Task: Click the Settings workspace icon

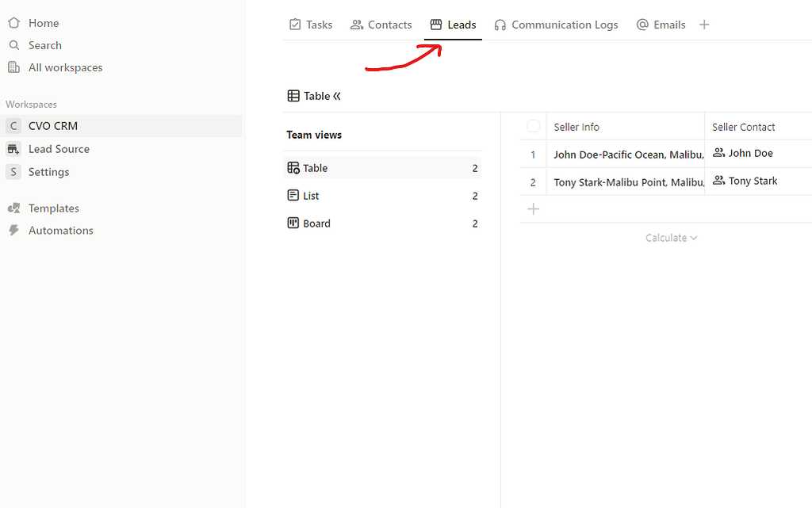Action: 13,172
